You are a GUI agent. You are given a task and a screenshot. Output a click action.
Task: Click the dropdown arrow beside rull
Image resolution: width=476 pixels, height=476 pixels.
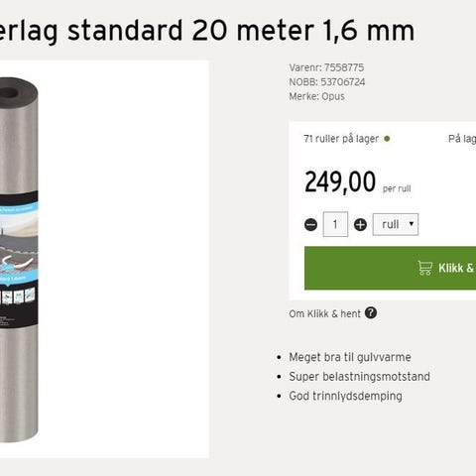pyautogui.click(x=412, y=224)
